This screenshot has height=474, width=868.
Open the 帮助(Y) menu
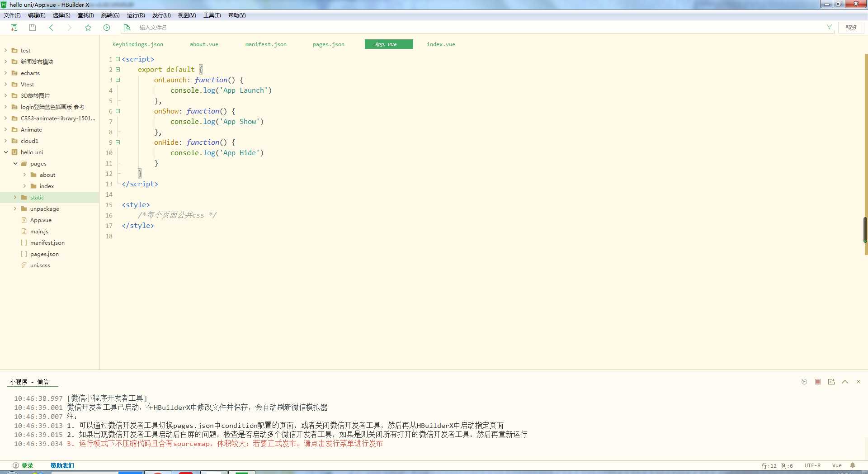click(237, 15)
